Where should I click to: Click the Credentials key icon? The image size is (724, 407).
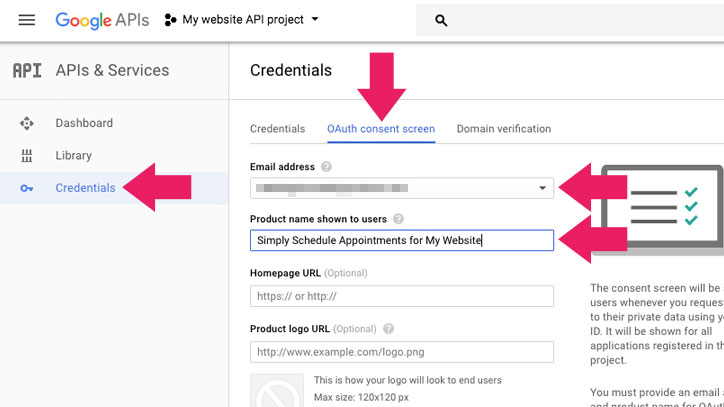click(27, 188)
